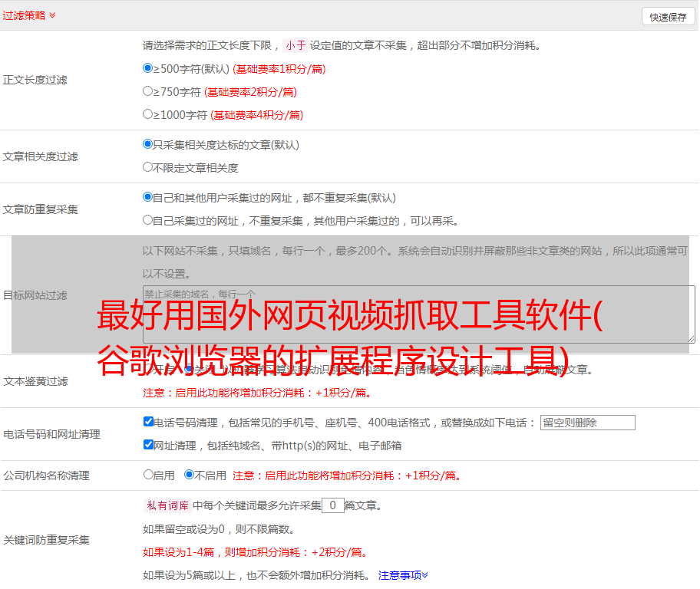Choose 自己采集过的网址，不重复采集 option

click(147, 220)
